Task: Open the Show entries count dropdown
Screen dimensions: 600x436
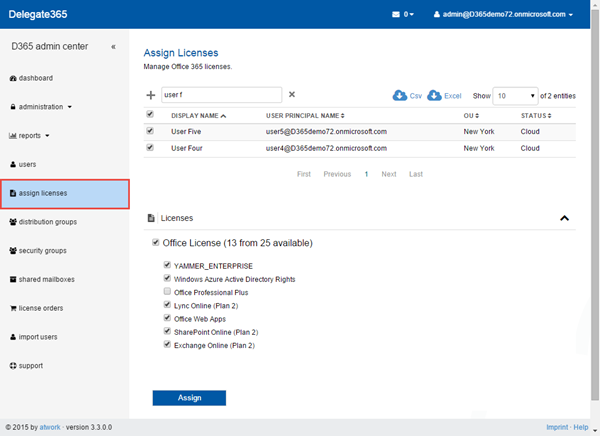Action: [x=516, y=96]
